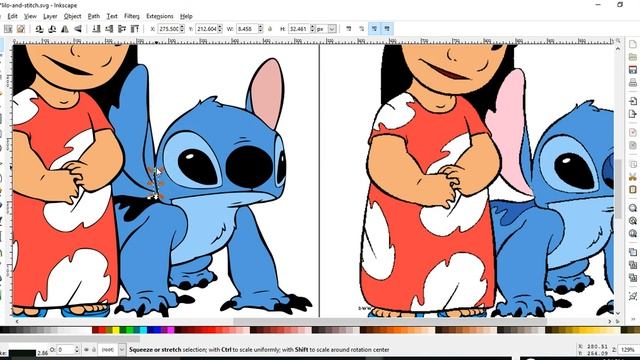Click the Cut scissors icon

tap(633, 177)
